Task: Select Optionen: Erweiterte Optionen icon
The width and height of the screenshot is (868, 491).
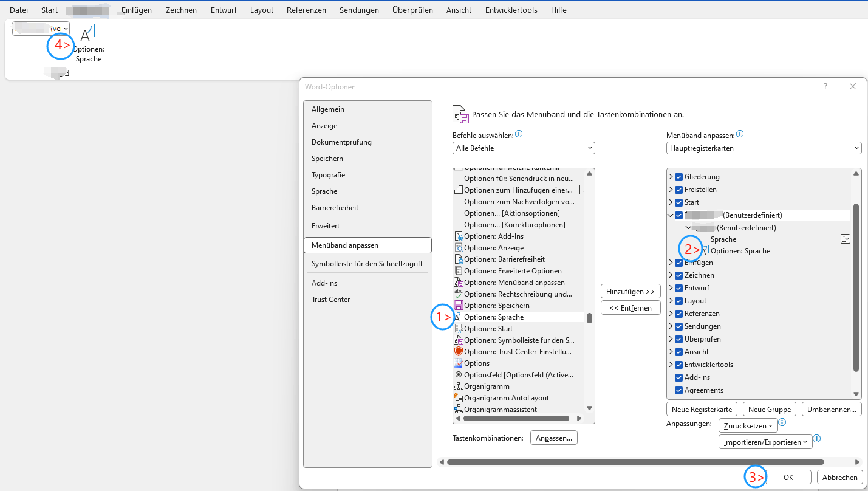Action: point(459,271)
